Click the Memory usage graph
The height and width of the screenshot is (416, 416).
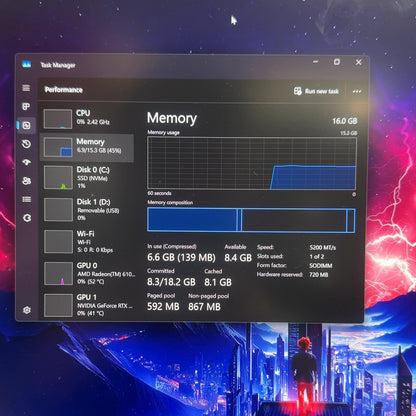(x=252, y=163)
